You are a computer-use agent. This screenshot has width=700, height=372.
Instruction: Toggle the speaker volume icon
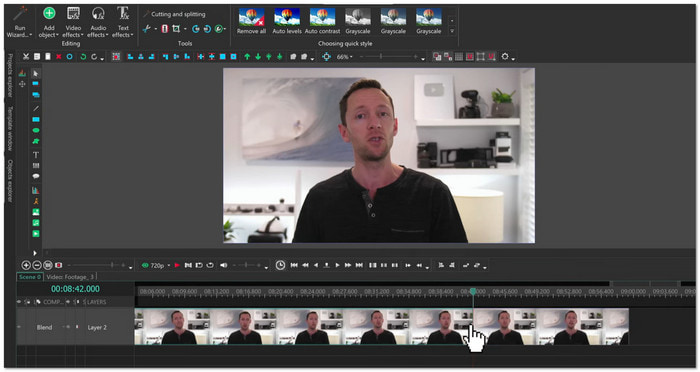(x=224, y=265)
